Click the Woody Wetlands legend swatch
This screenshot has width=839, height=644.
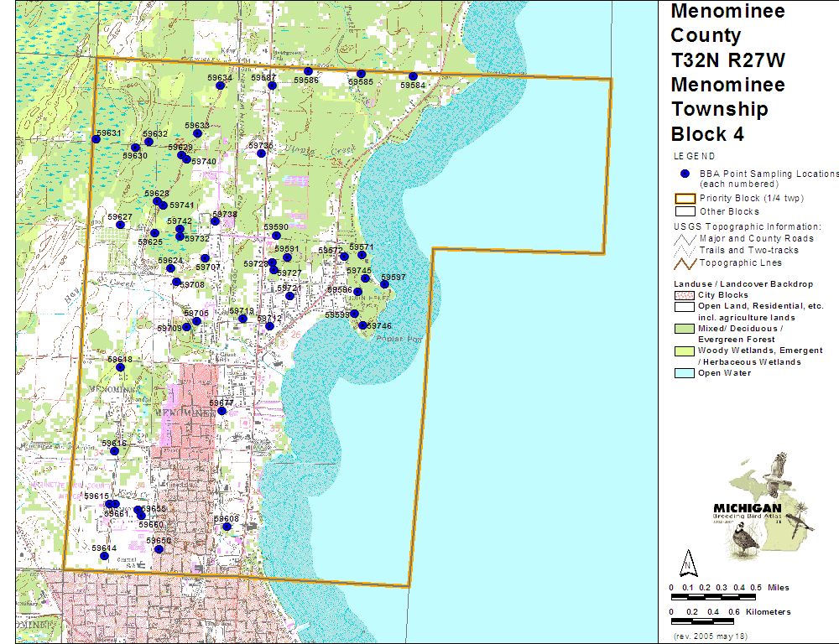[x=684, y=351]
